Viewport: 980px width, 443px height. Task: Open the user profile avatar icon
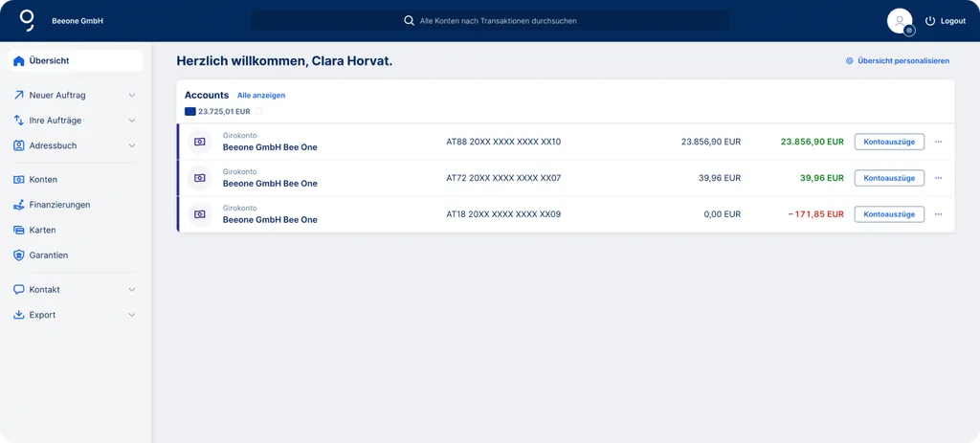point(900,20)
